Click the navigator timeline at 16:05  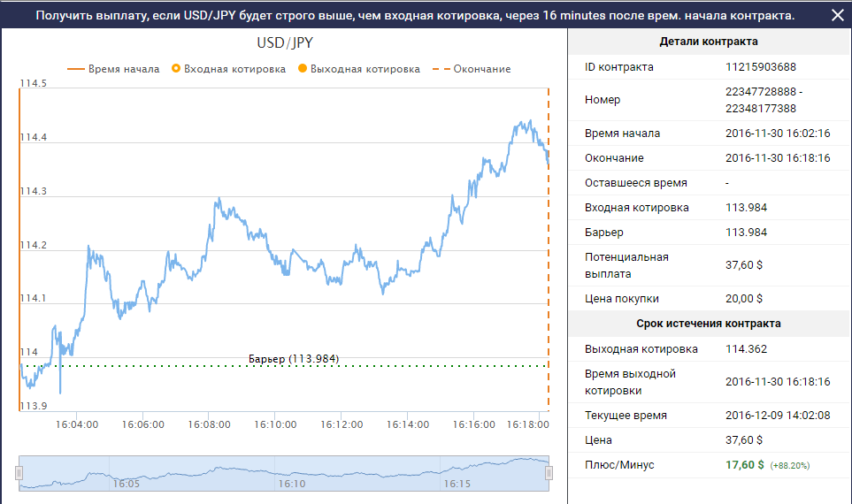(x=125, y=484)
